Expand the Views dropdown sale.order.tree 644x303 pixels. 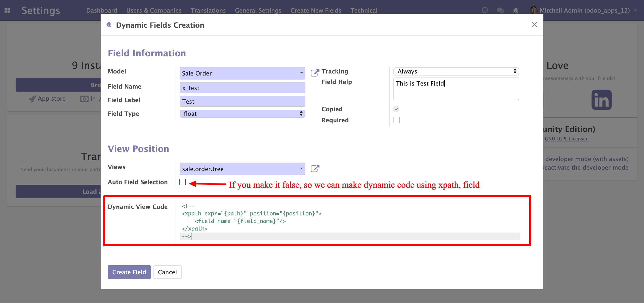(x=242, y=169)
